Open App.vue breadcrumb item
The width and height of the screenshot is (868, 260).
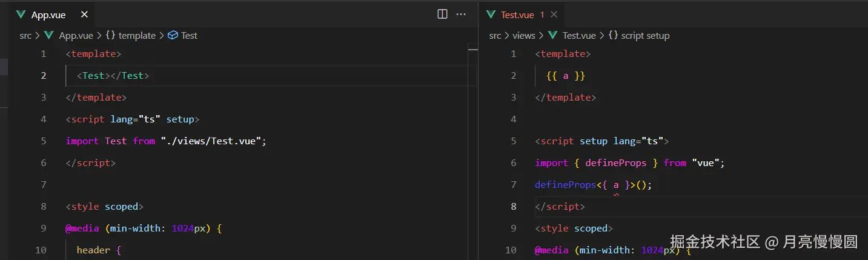(76, 36)
